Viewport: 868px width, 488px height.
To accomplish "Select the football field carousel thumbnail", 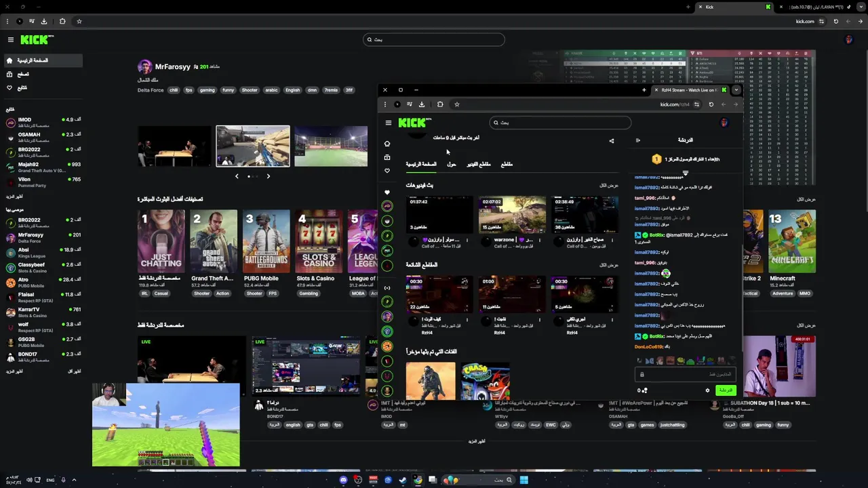I will [x=331, y=146].
